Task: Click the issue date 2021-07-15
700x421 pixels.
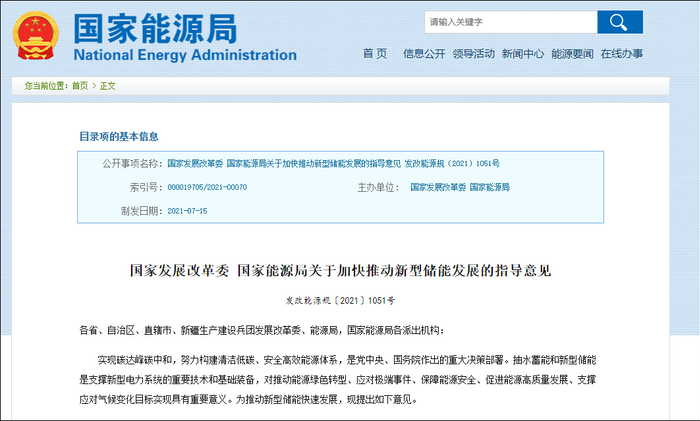Action: click(187, 211)
